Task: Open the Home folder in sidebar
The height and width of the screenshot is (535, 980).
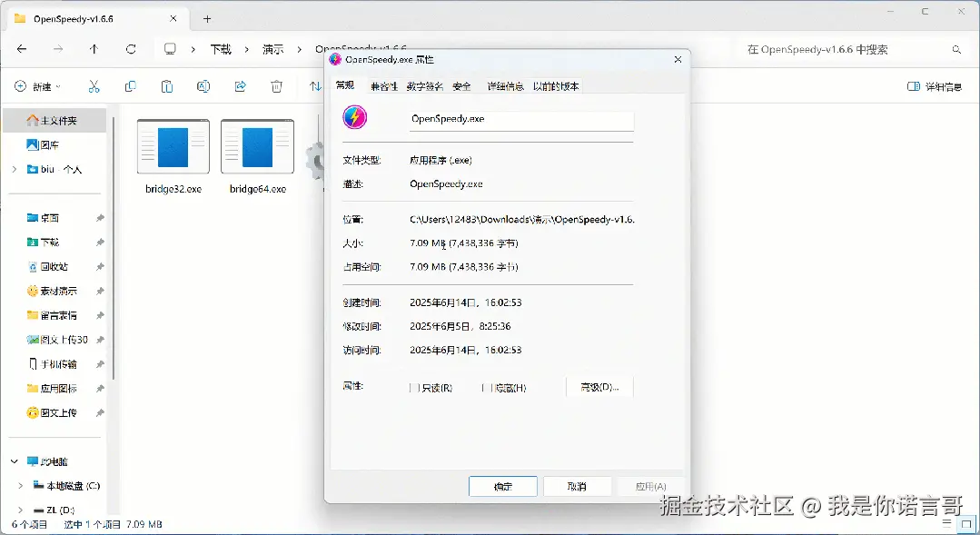Action: (x=55, y=121)
